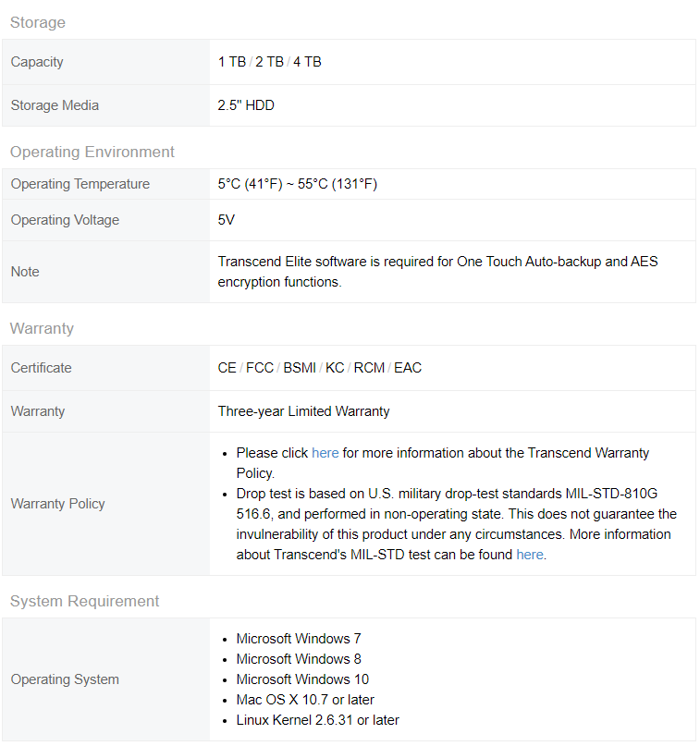Click the '5V' voltage value
The width and height of the screenshot is (700, 746).
click(x=227, y=220)
